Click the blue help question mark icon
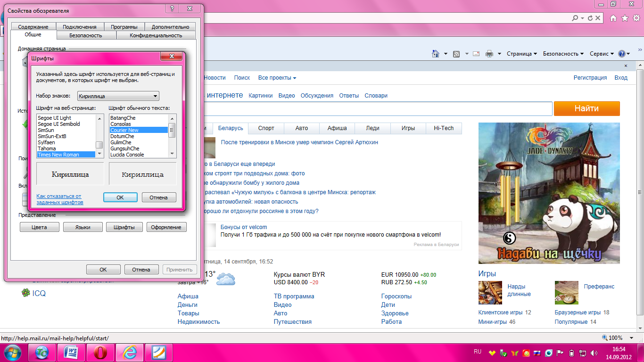The height and width of the screenshot is (362, 644). click(622, 54)
